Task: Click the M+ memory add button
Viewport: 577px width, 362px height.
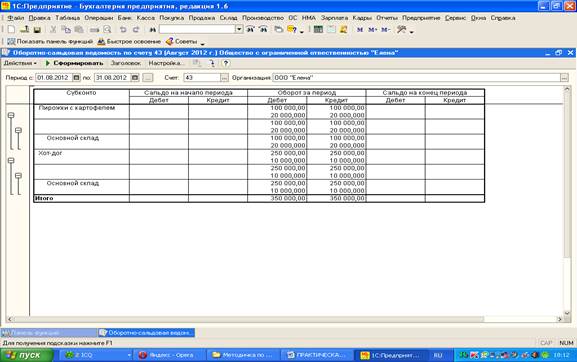Action: coord(373,29)
